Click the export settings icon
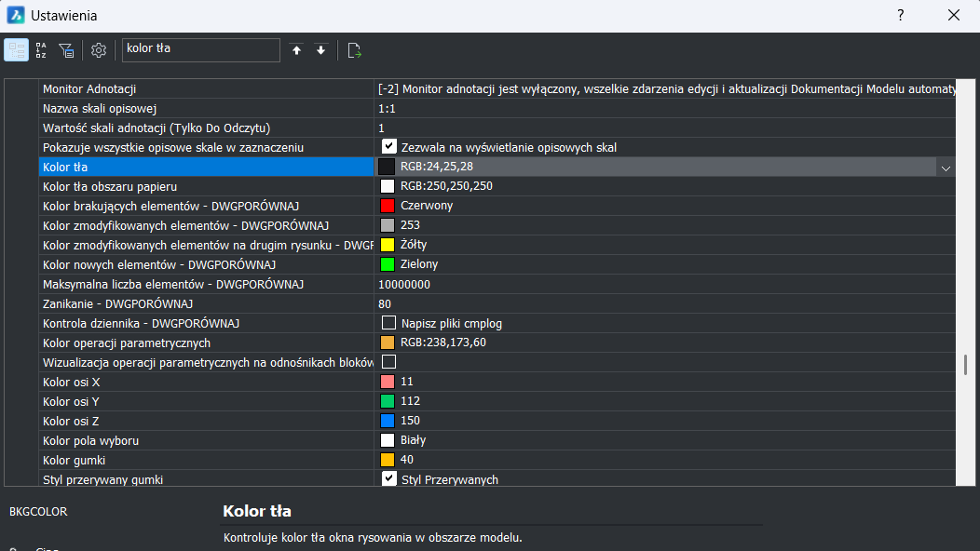Image resolution: width=980 pixels, height=551 pixels. pos(354,50)
